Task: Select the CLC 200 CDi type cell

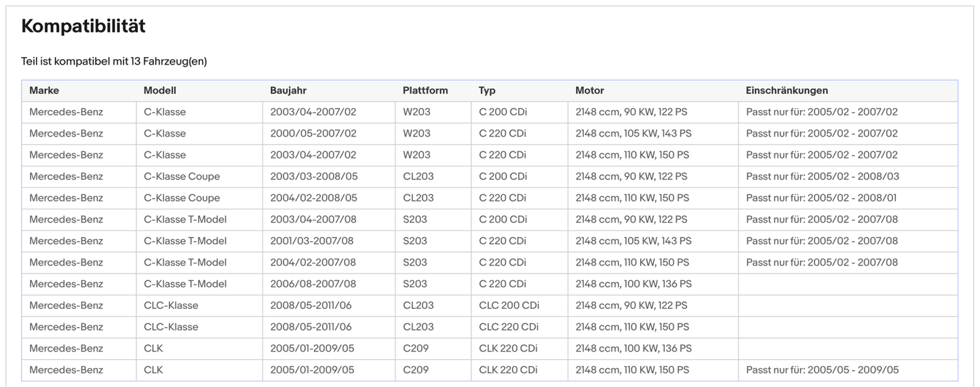Action: tap(509, 306)
